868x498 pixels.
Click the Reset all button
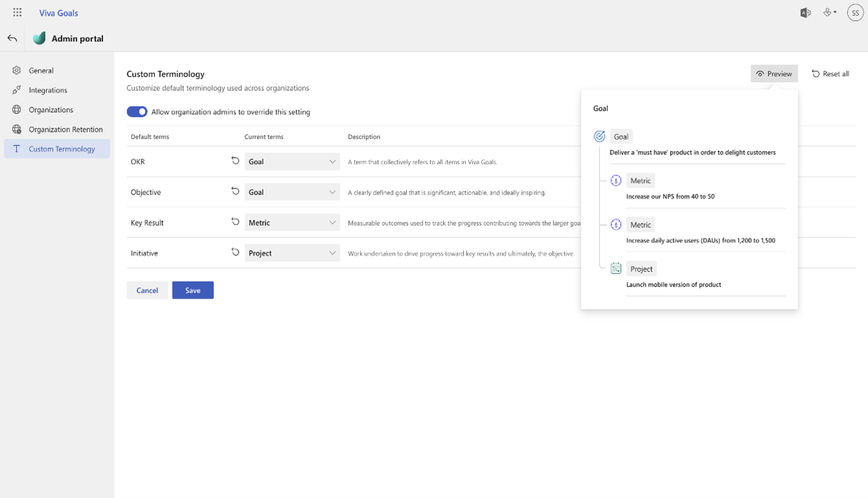click(x=830, y=74)
